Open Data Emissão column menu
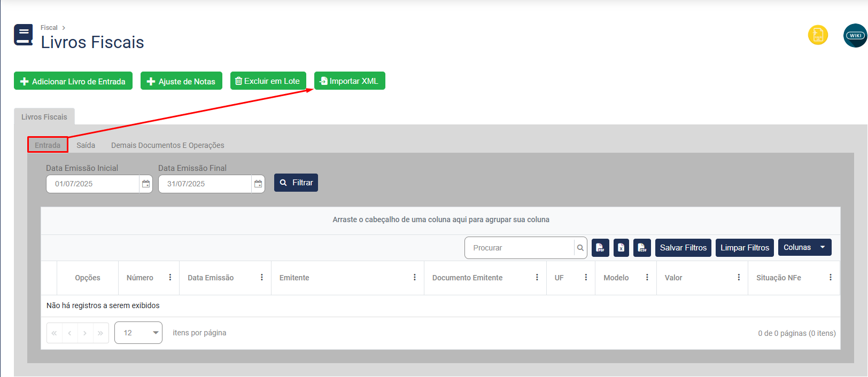Image resolution: width=868 pixels, height=377 pixels. [262, 277]
